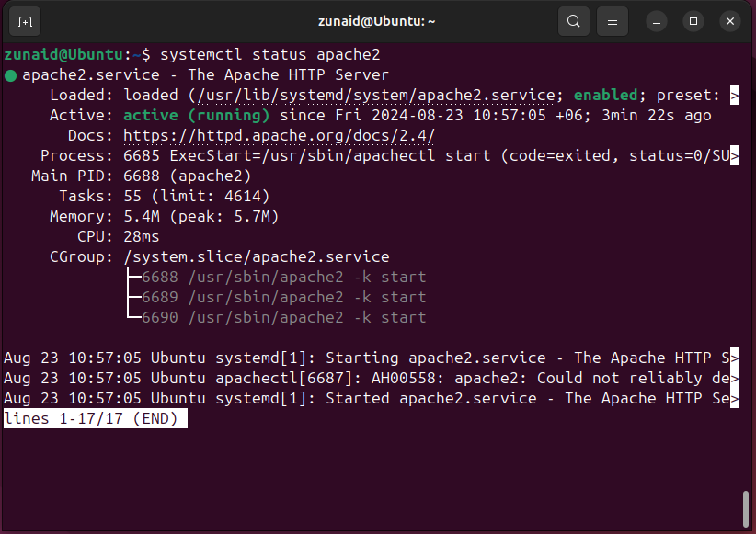Click the apache2.service unit file path link
Screen dimensions: 756x534
[347, 95]
